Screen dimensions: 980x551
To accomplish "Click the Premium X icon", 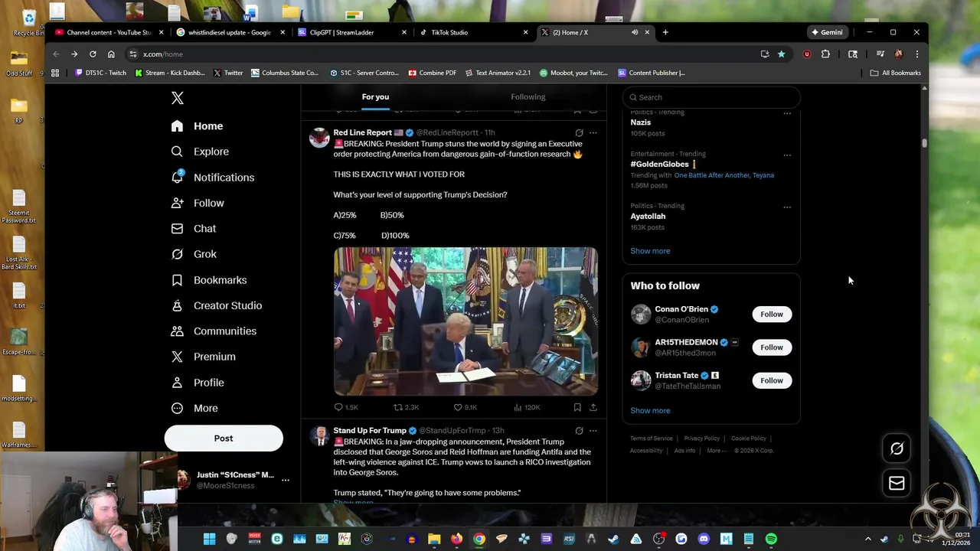I will [x=178, y=357].
